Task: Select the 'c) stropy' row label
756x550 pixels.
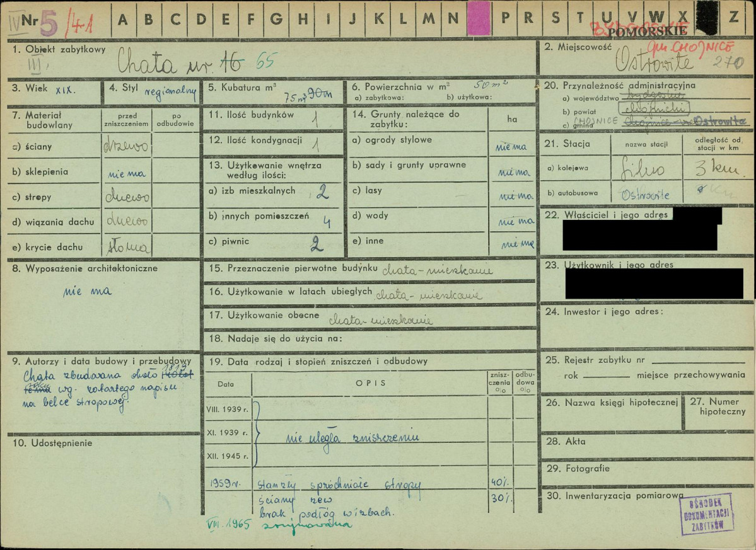Action: tap(32, 197)
